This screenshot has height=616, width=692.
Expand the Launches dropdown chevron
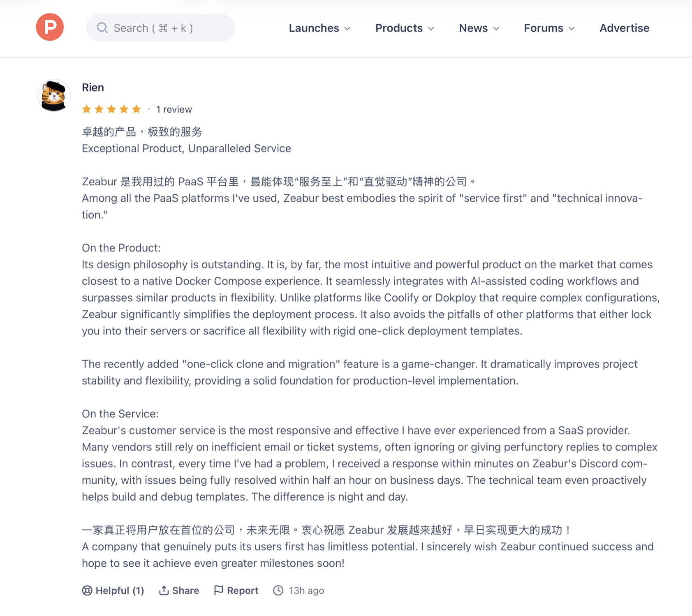coord(347,28)
